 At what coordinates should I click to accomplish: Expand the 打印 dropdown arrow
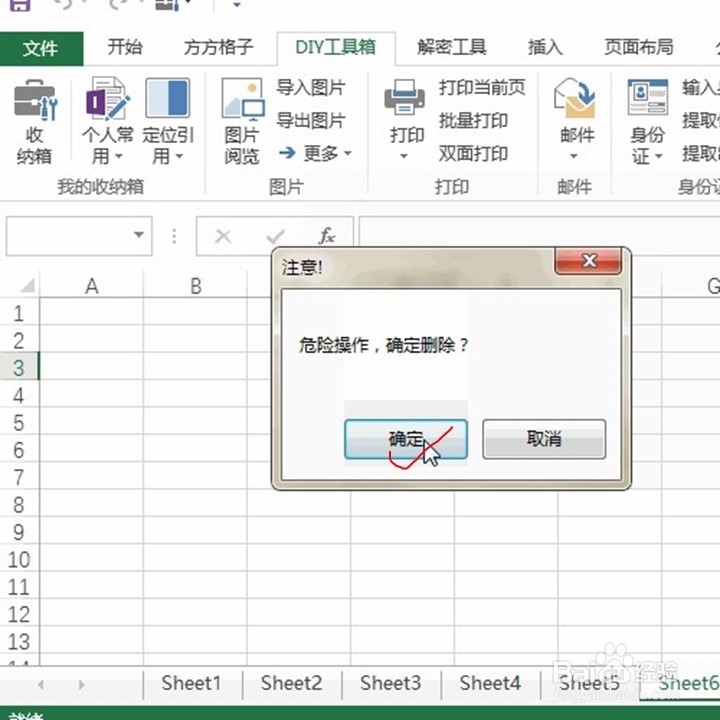point(404,156)
